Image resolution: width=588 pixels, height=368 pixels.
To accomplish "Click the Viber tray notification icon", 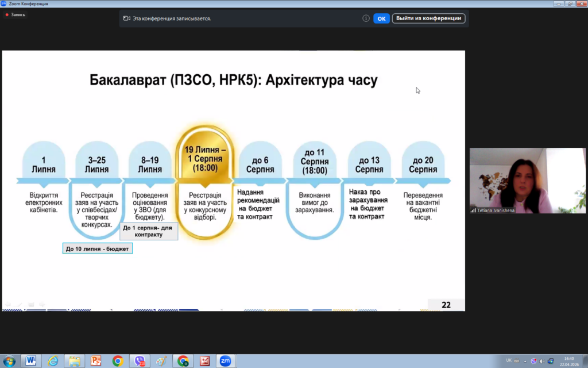I will click(534, 361).
